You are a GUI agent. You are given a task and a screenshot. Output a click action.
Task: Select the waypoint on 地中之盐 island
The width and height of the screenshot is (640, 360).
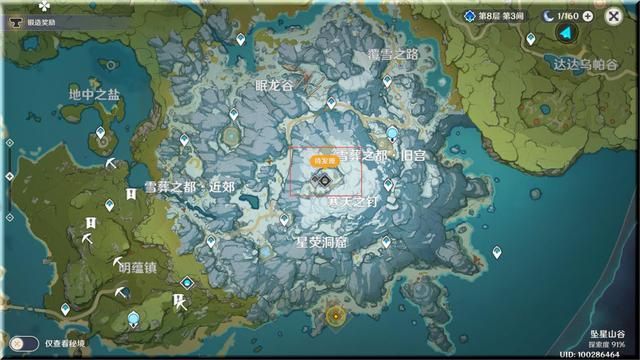click(100, 133)
